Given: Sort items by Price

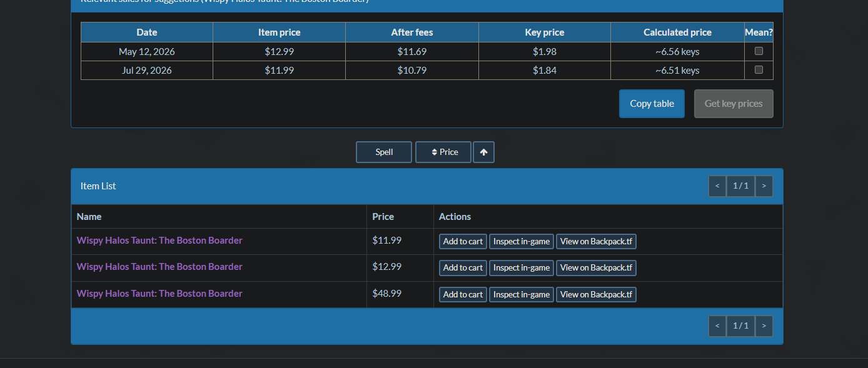Looking at the screenshot, I should click(x=443, y=152).
